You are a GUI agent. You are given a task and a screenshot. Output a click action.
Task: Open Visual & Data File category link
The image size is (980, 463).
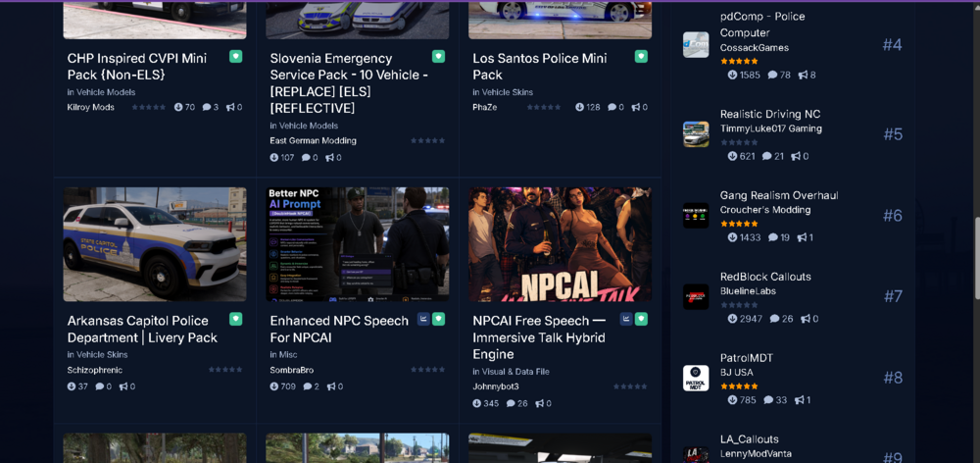pyautogui.click(x=515, y=371)
